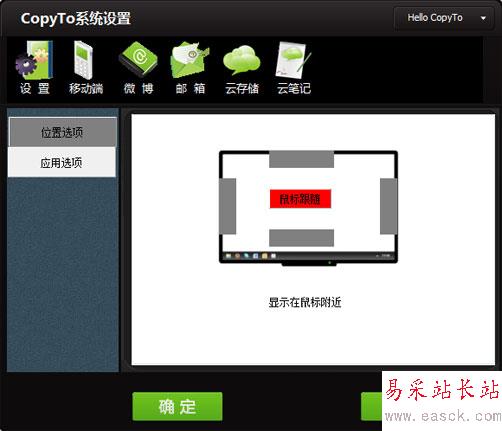Image resolution: width=502 pixels, height=431 pixels.
Task: Click the 显示在鼠标附近 caption text
Action: [305, 302]
